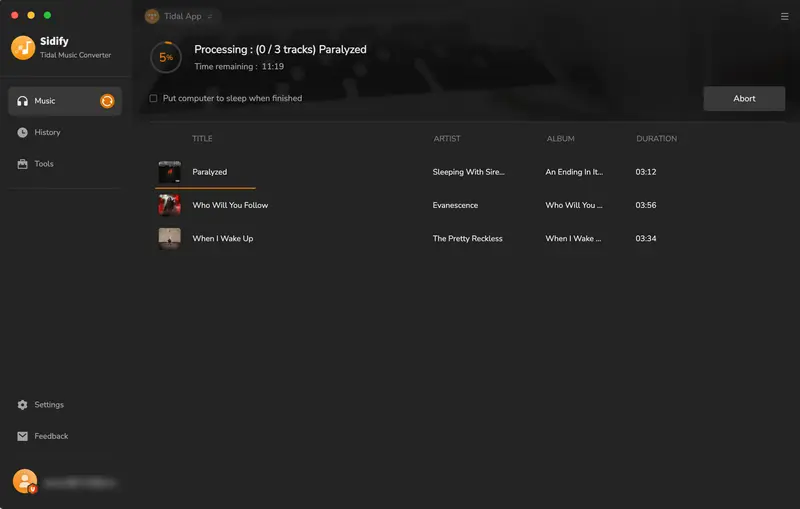
Task: Open History via the clock icon
Action: click(x=22, y=133)
